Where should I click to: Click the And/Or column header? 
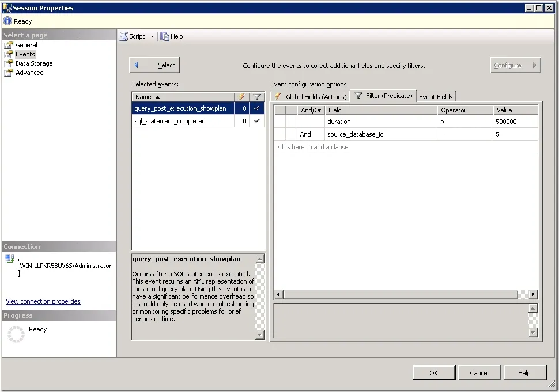point(311,110)
